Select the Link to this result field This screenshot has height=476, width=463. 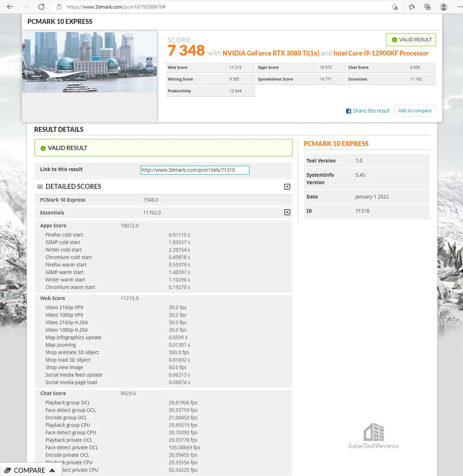coord(195,170)
